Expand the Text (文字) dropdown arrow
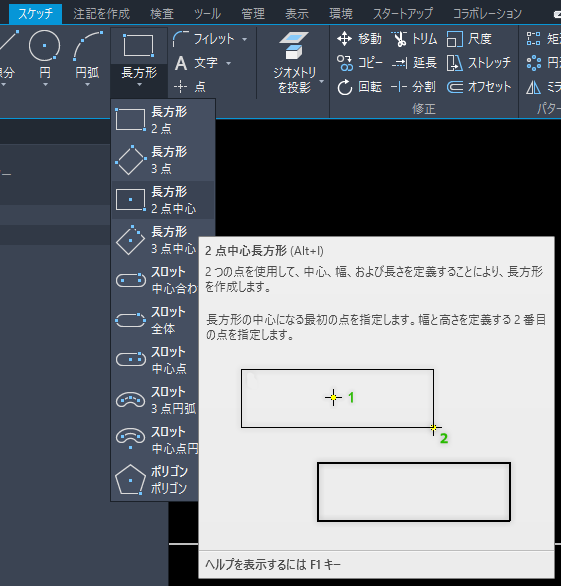The height and width of the screenshot is (586, 561). point(228,63)
